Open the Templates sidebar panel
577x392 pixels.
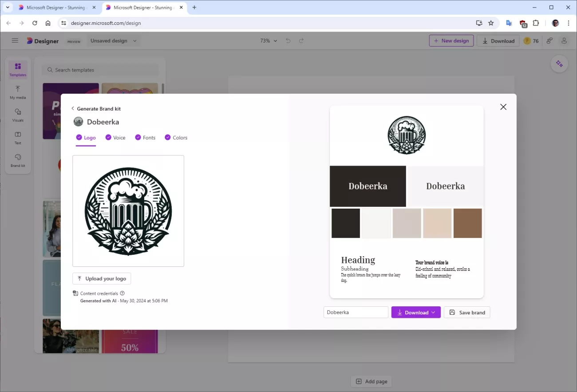18,69
